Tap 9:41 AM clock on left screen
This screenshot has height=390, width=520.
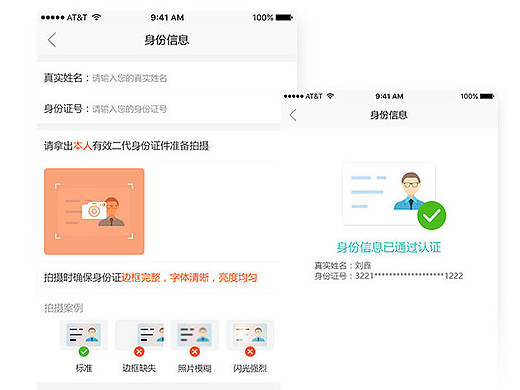(x=167, y=17)
